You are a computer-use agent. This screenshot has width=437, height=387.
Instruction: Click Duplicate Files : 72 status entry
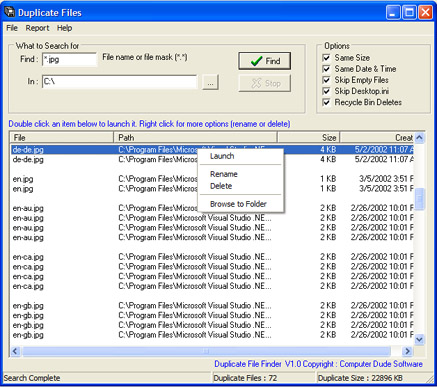pyautogui.click(x=245, y=378)
